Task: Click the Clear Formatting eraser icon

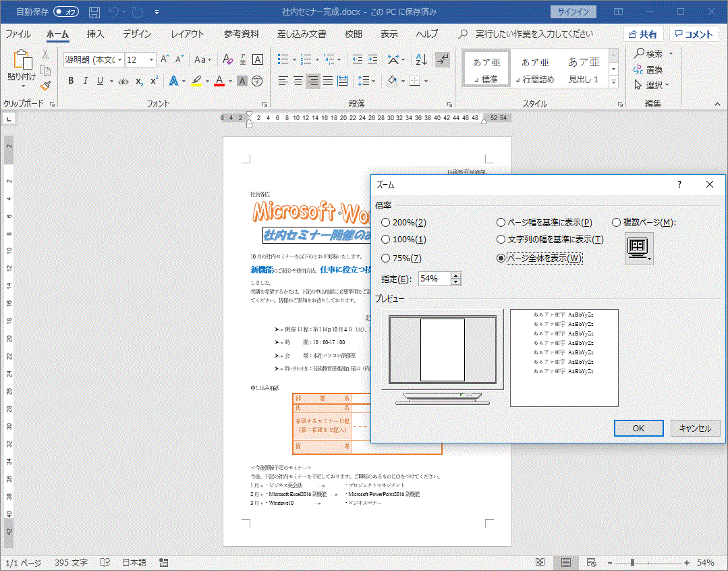Action: coord(227,59)
